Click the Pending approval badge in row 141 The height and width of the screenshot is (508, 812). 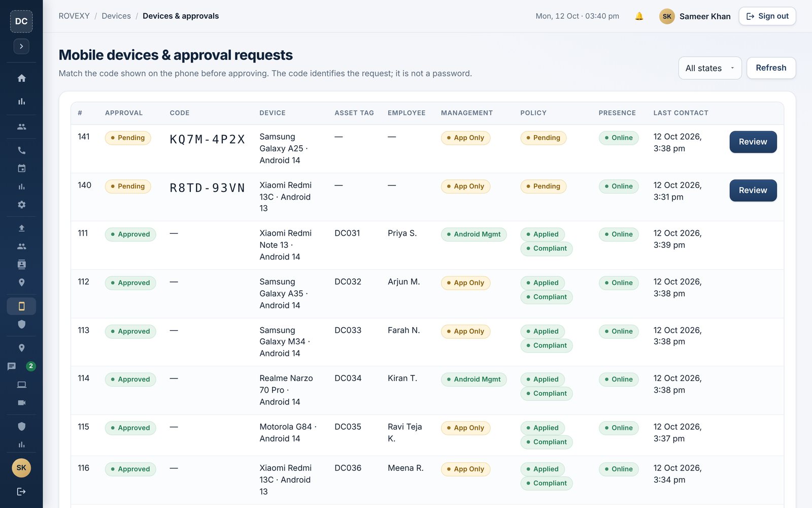click(x=128, y=138)
